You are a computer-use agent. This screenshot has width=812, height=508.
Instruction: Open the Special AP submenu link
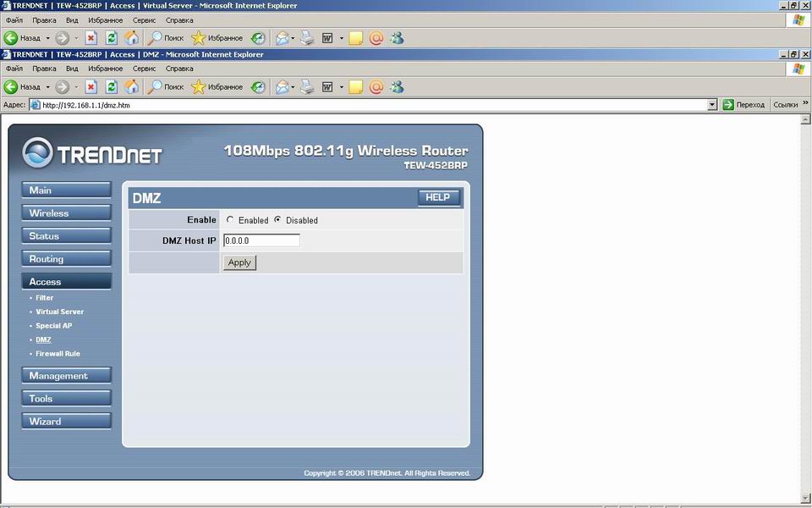point(54,325)
